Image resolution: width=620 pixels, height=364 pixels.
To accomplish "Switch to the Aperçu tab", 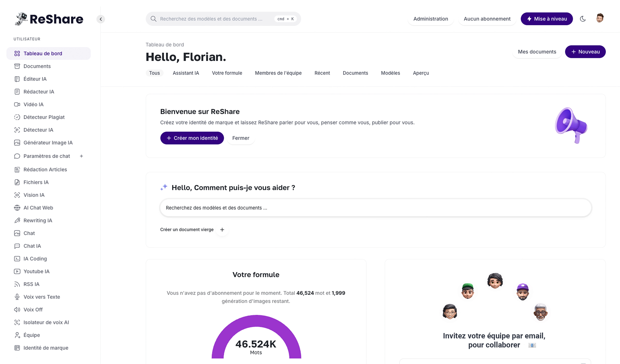I will click(x=421, y=73).
